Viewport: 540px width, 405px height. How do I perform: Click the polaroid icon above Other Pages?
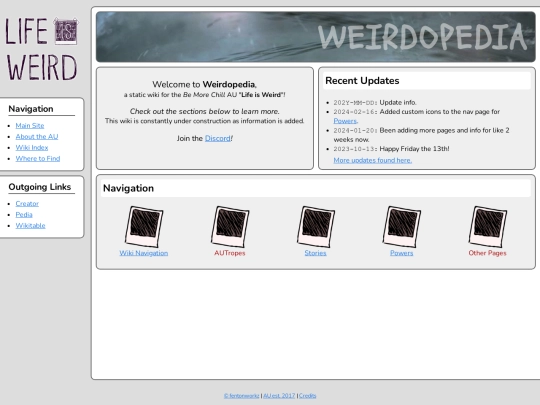pyautogui.click(x=487, y=227)
